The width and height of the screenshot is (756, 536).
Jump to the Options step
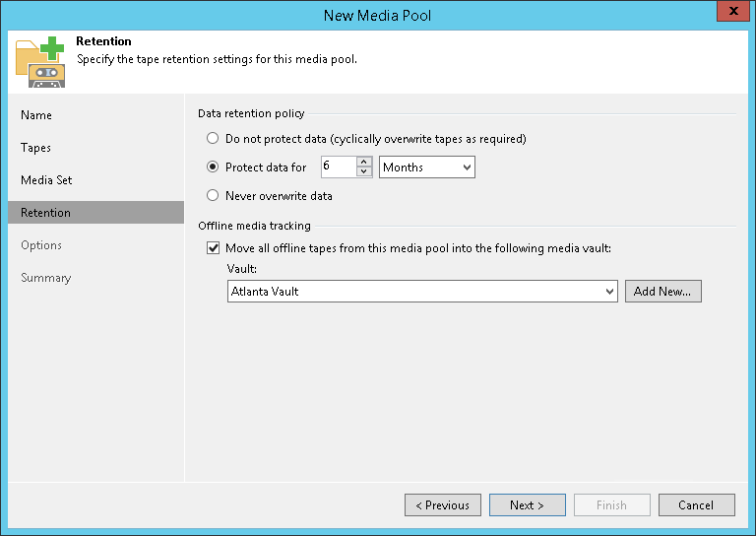tap(41, 245)
